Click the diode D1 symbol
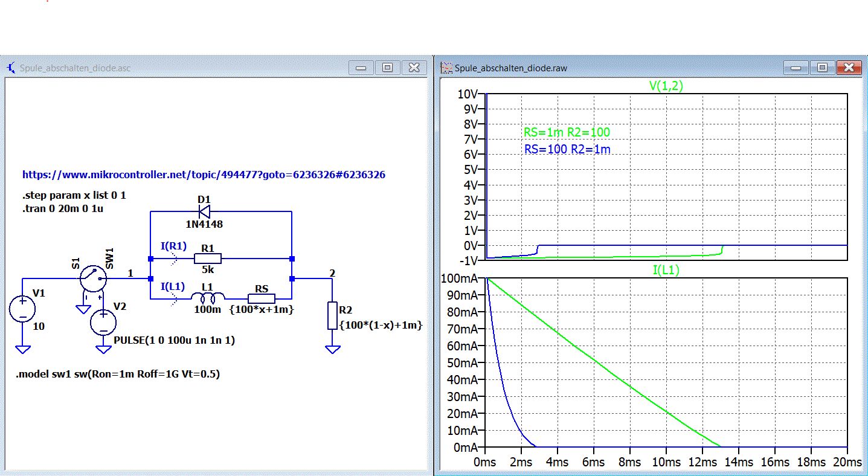Image resolution: width=868 pixels, height=476 pixels. 204,211
